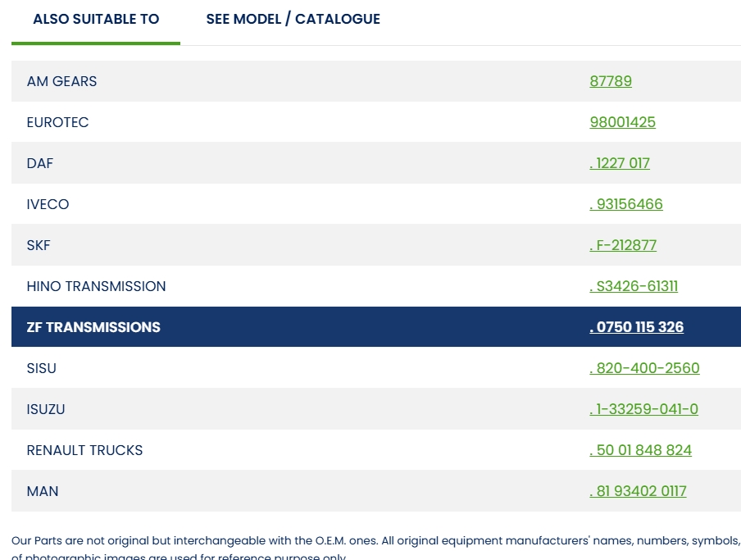Click the HINO TRANSMISSION brand name
741x560 pixels.
96,286
